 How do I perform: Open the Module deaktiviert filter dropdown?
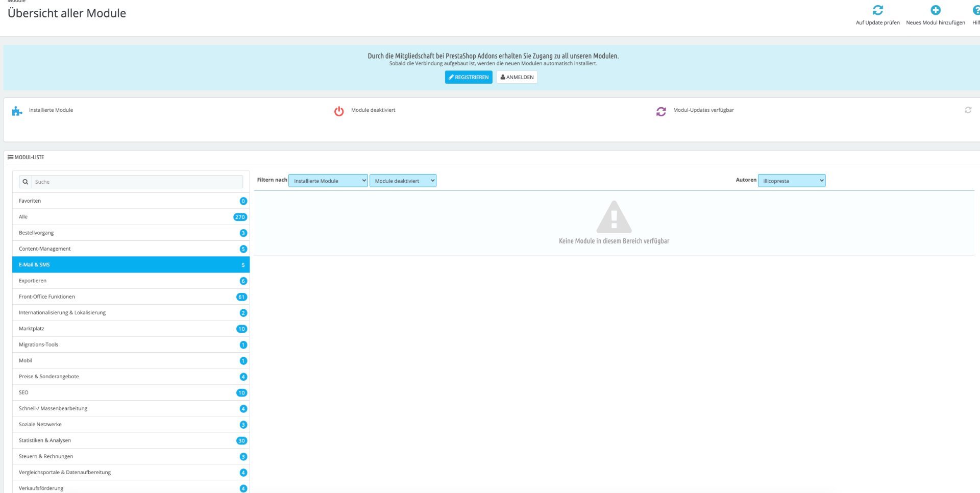(403, 181)
